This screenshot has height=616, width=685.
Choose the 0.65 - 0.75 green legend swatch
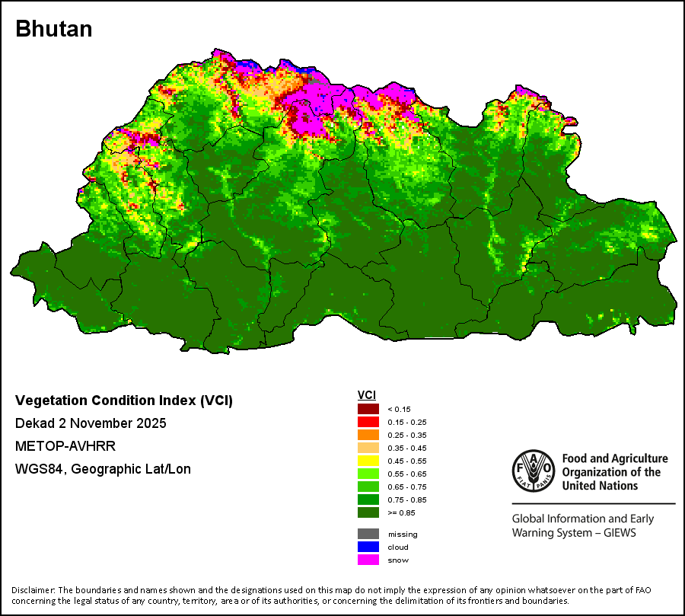click(368, 487)
